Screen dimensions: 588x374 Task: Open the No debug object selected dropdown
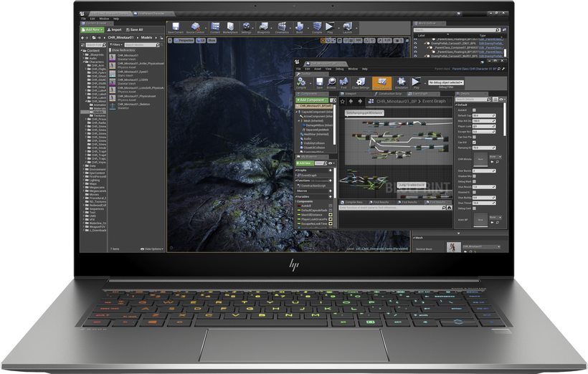point(446,82)
